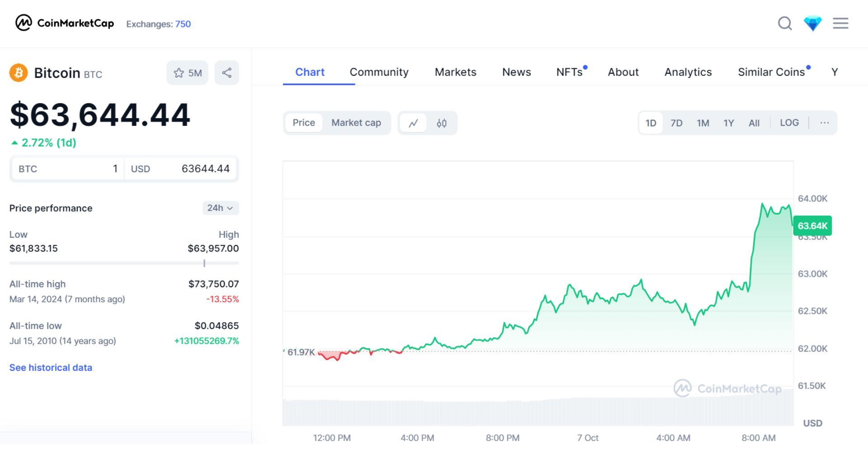Open the CoinMarketCap home logo
868x454 pixels.
tap(63, 24)
